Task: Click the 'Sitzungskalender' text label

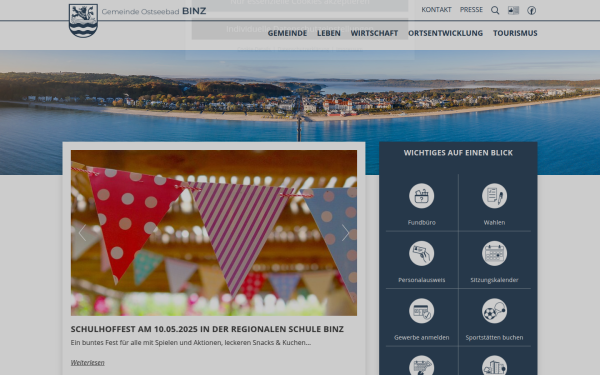Action: pyautogui.click(x=494, y=280)
